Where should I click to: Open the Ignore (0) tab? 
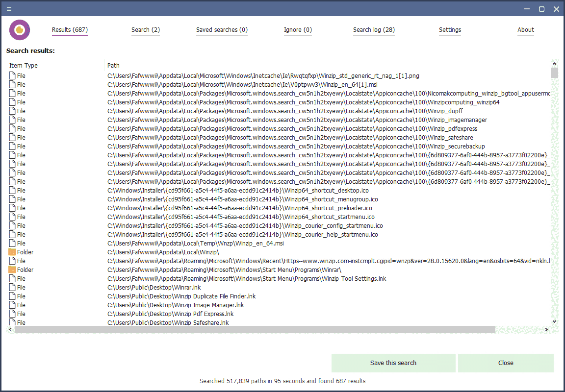pyautogui.click(x=298, y=30)
